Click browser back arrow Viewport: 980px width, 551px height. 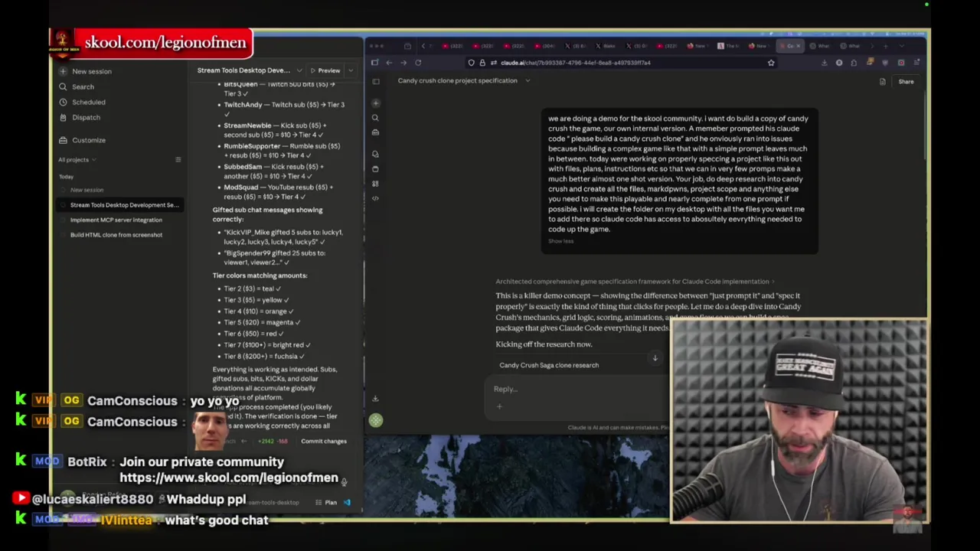(389, 63)
